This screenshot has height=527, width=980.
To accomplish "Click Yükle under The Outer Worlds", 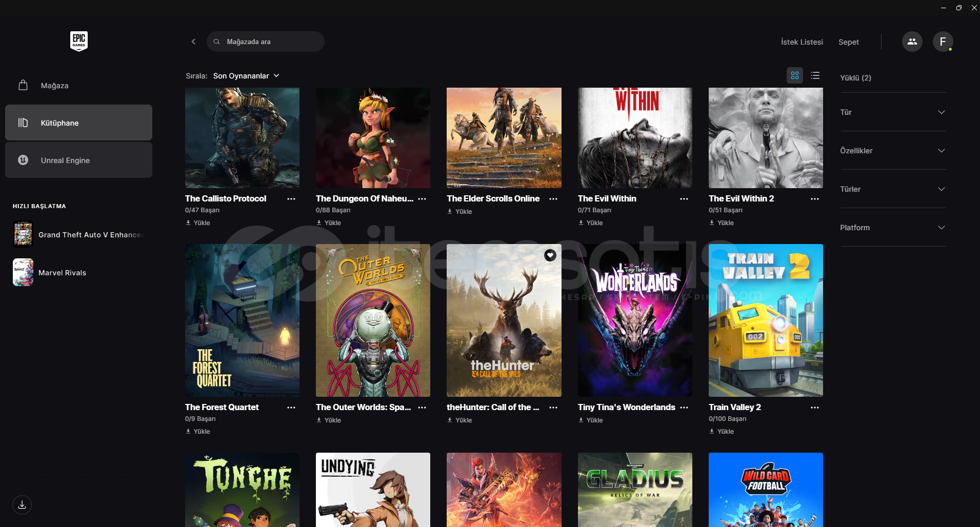I will click(x=329, y=420).
